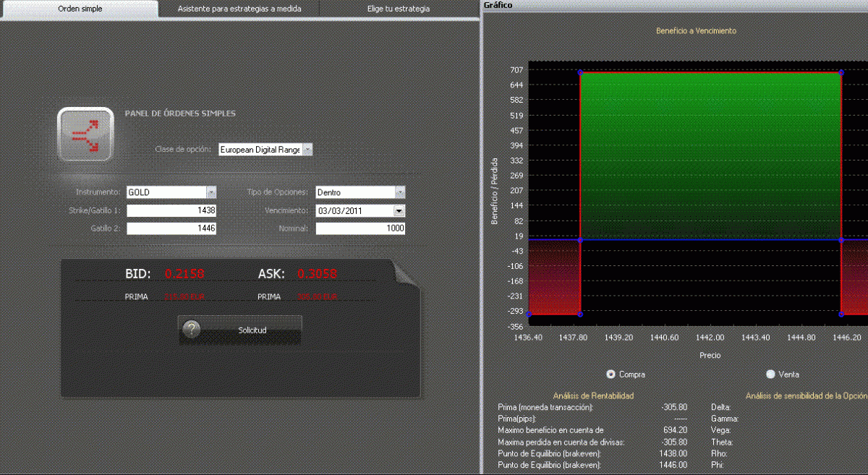Image resolution: width=868 pixels, height=475 pixels.
Task: Open the Tipo de Opciones dropdown
Action: point(399,192)
